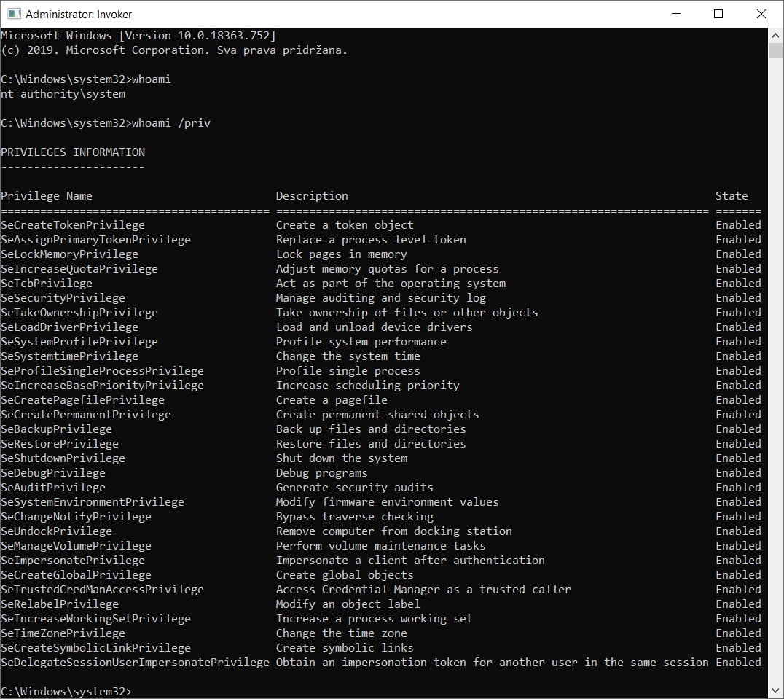
Task: Click the 'State' column header
Action: [732, 196]
